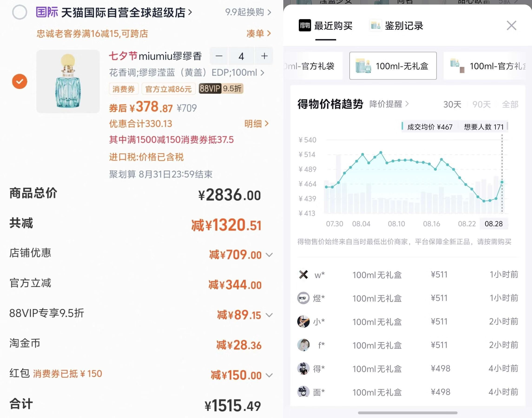532x418 pixels.
Task: Click the 官方立减 减¥344.00 amount
Action: click(235, 285)
